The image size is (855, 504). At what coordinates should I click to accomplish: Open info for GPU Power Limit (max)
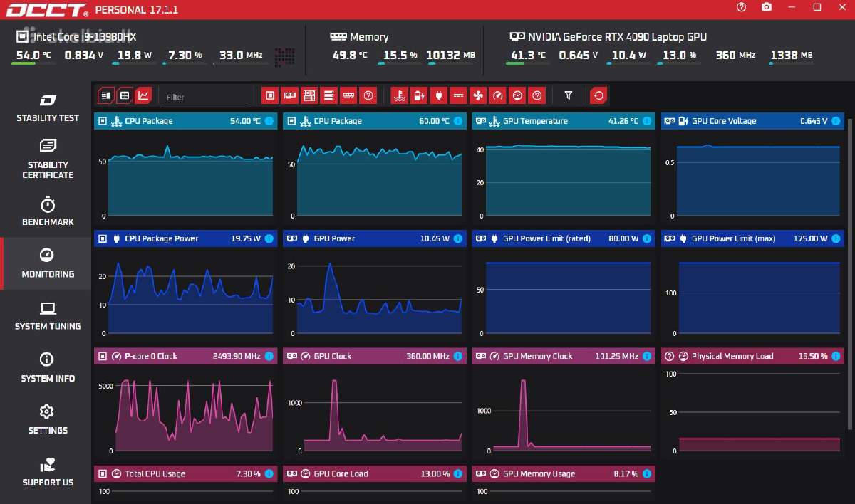[836, 238]
